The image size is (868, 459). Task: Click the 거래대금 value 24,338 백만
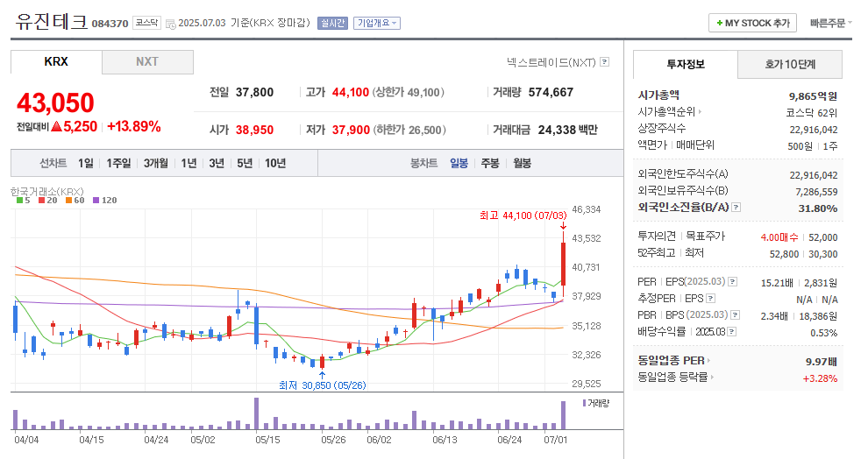tap(568, 130)
